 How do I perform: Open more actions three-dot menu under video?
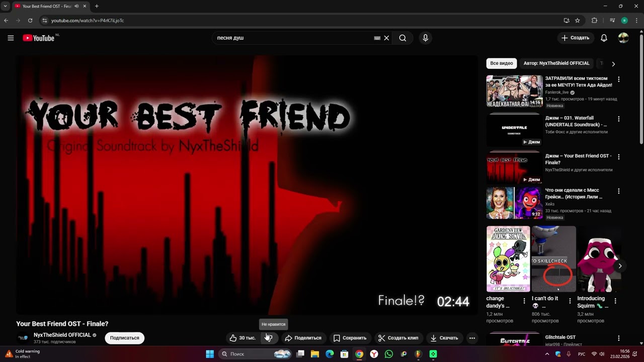click(x=472, y=338)
